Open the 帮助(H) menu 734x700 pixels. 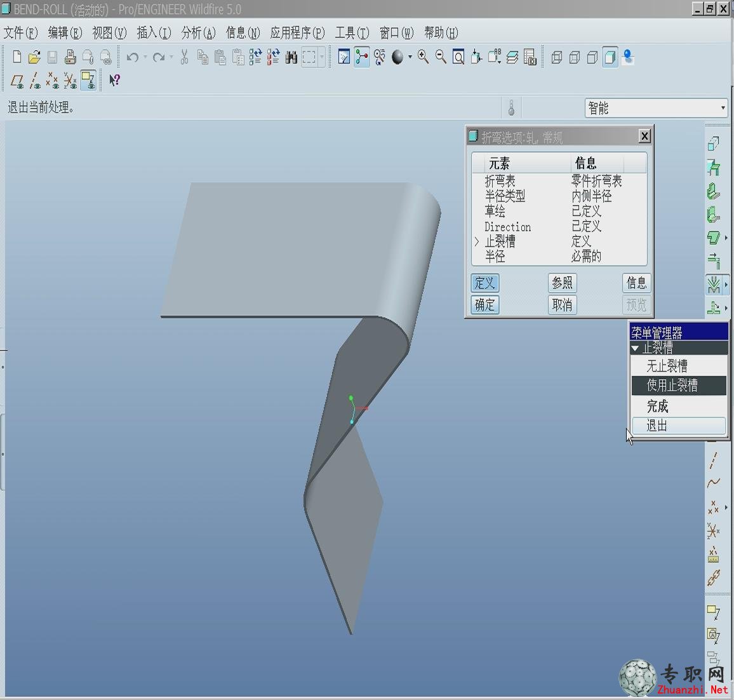441,33
